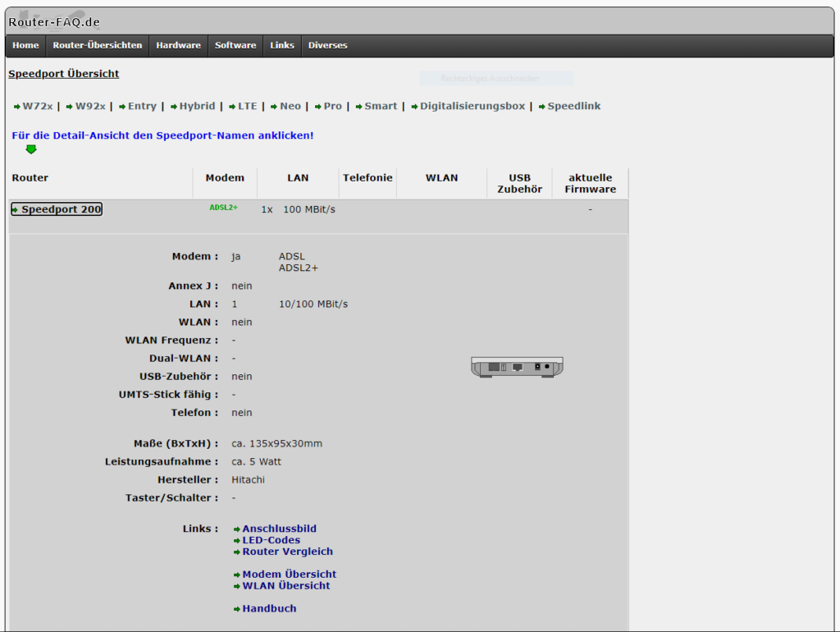
Task: Open the WLAN Übersicht link
Action: 285,586
